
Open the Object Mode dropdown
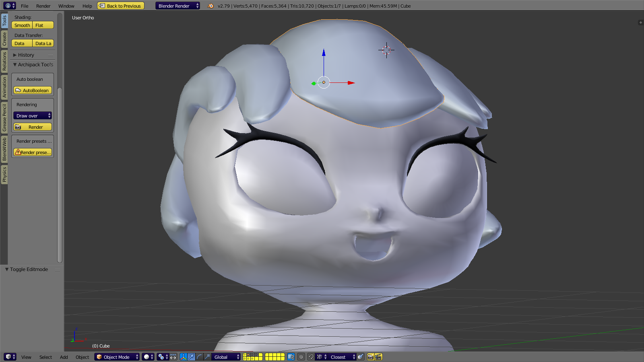pyautogui.click(x=117, y=357)
